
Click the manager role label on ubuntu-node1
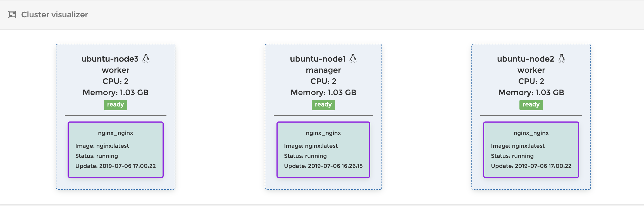tap(323, 70)
